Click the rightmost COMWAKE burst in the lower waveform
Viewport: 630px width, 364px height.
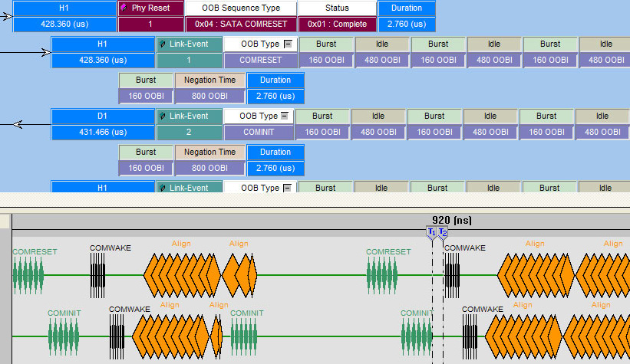click(x=470, y=336)
